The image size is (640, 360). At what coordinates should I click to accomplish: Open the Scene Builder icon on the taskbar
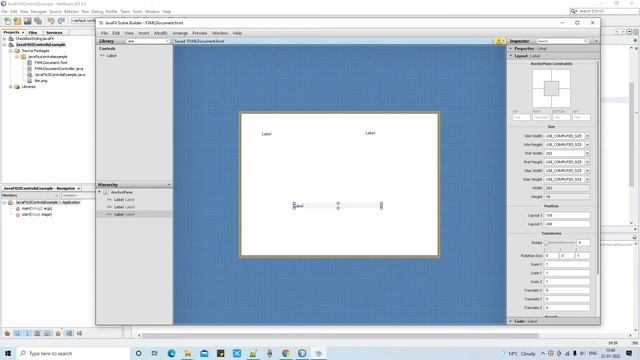tap(318, 353)
